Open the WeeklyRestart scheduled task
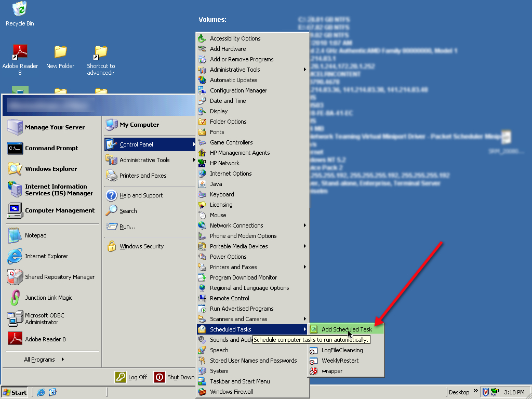This screenshot has width=532, height=399. click(340, 361)
